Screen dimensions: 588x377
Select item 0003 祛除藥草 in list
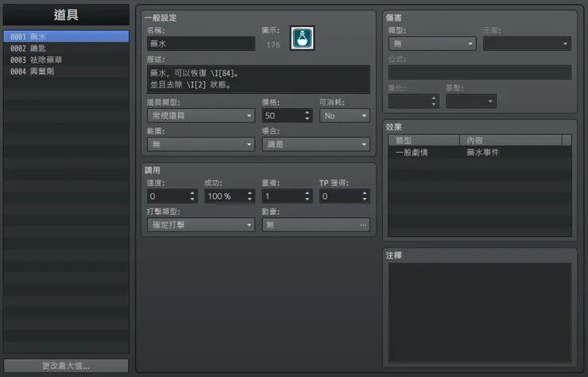66,60
